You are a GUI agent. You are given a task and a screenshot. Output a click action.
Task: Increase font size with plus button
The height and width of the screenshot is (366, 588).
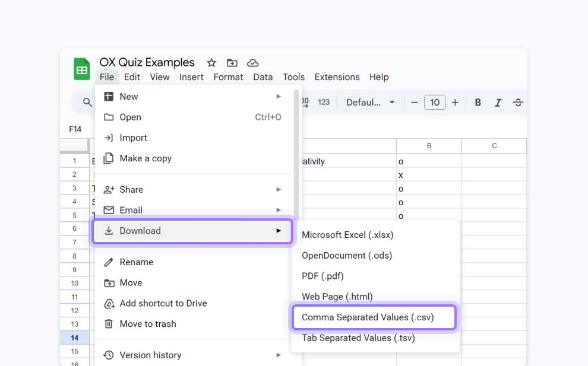455,103
